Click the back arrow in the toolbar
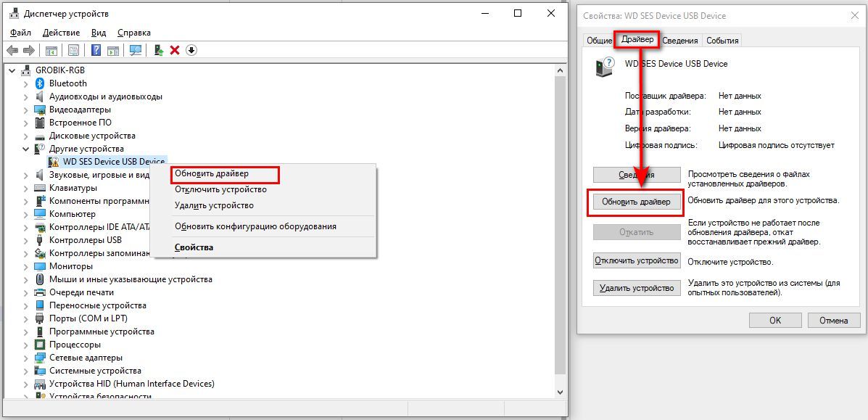Viewport: 868px width, 420px height. [x=12, y=50]
